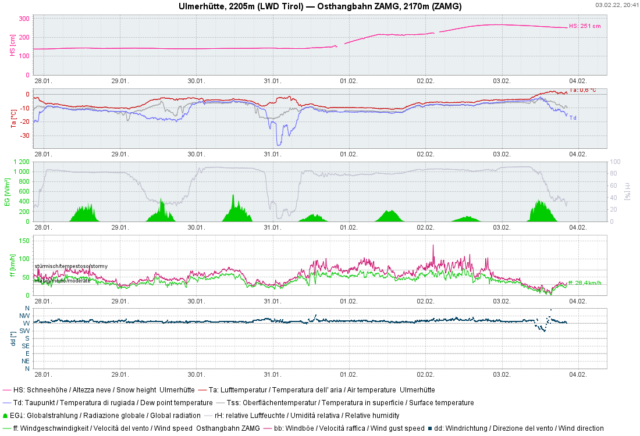The height and width of the screenshot is (436, 640).
Task: Click the bb: Windböe / Wind gust speed legend text
Action: point(349,428)
